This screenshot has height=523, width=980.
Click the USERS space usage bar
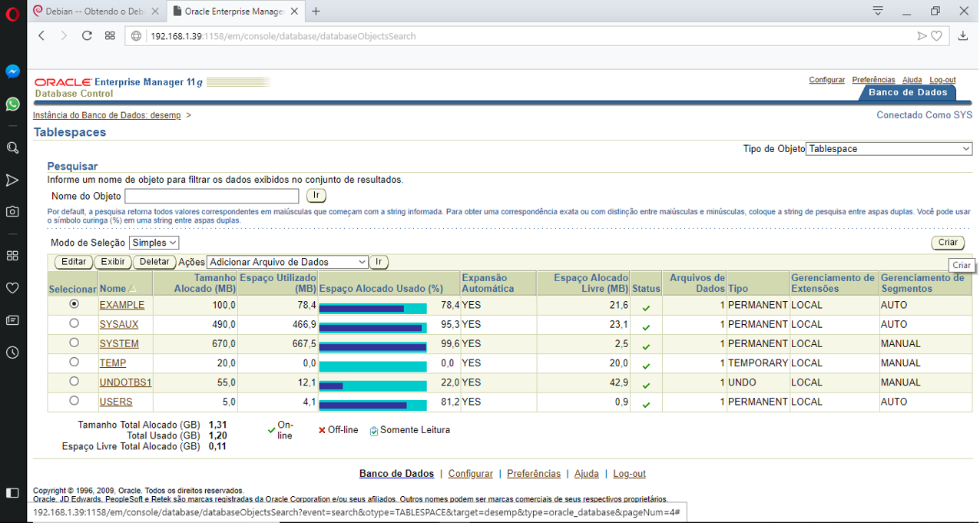[372, 405]
